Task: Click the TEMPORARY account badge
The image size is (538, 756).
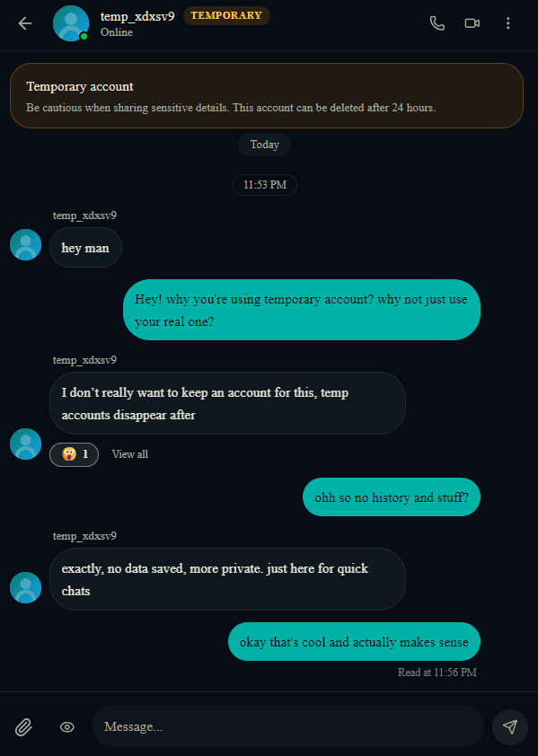Action: 225,15
